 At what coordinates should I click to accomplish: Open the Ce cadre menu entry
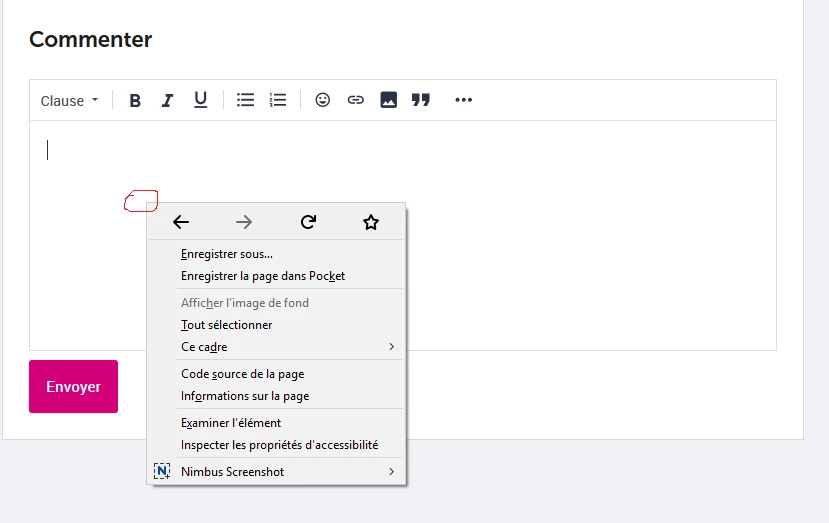coord(276,347)
